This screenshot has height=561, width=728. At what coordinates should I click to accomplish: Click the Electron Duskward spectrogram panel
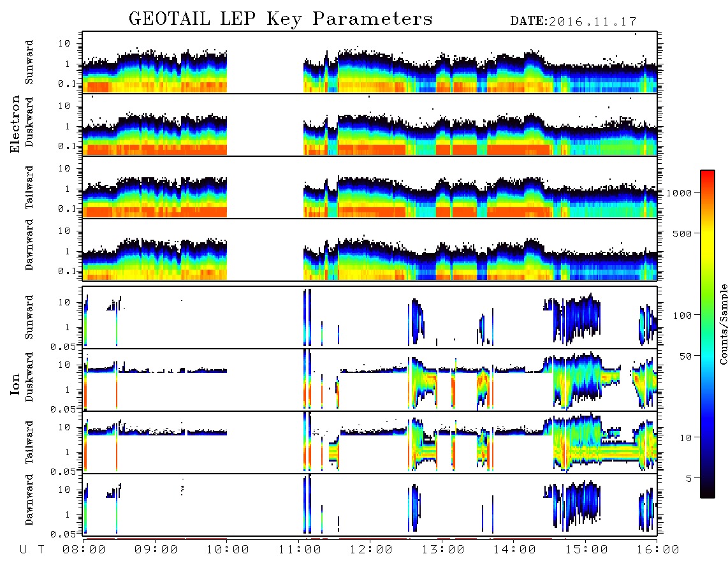370,124
